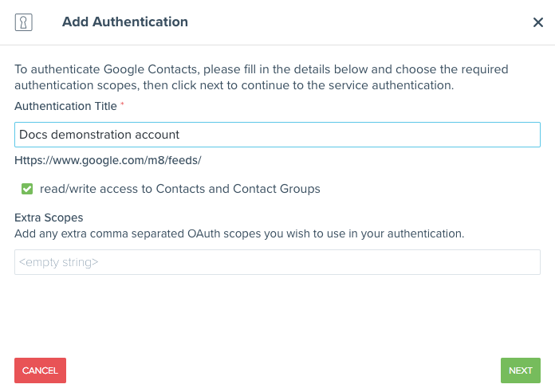Click the Extra Scopes section label
The image size is (555, 392).
[x=49, y=218]
